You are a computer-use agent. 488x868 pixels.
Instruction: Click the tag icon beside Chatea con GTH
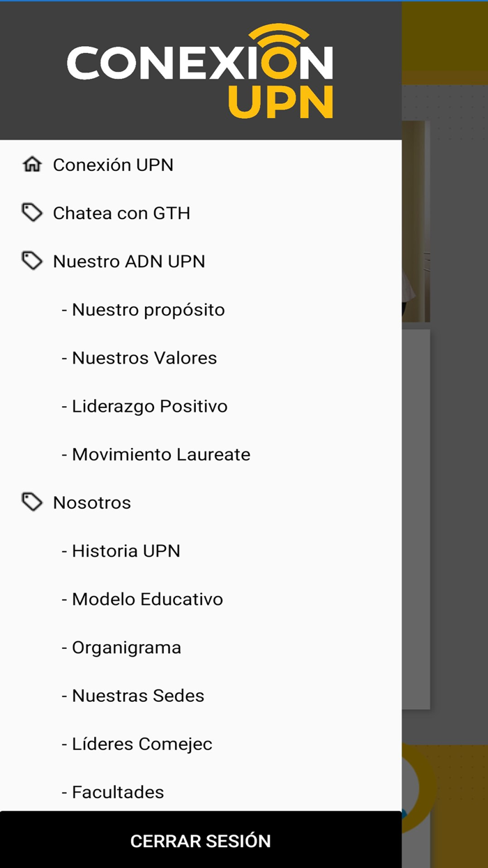coord(33,213)
